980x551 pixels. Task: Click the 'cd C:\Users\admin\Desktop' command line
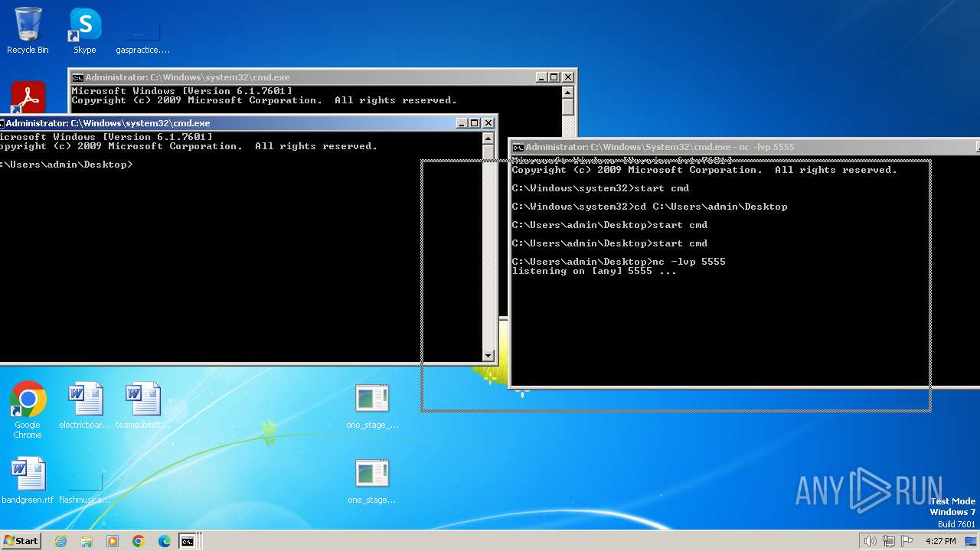pyautogui.click(x=649, y=207)
